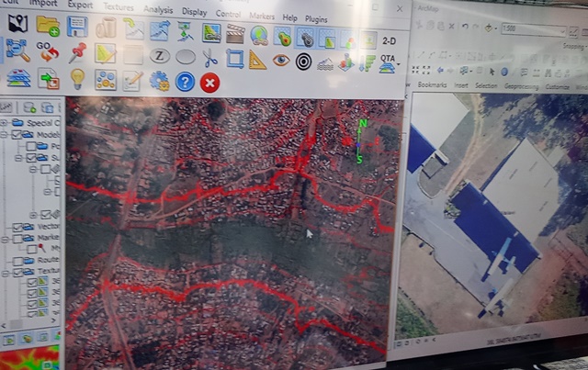
Task: Collapse the Su subfolder tree node
Action: pos(18,158)
